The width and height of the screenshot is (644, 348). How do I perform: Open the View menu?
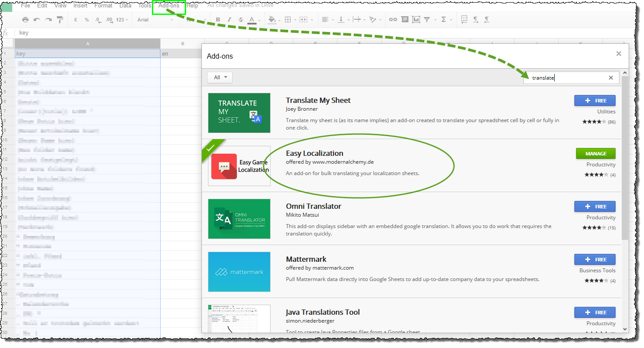60,6
